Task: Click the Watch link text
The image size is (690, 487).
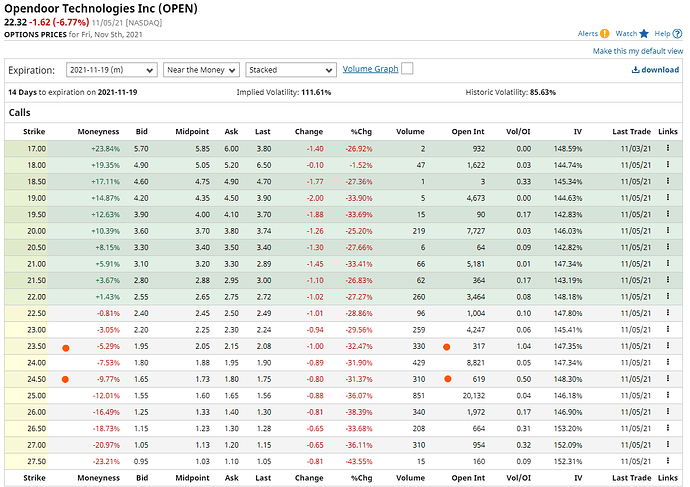Action: pos(626,33)
